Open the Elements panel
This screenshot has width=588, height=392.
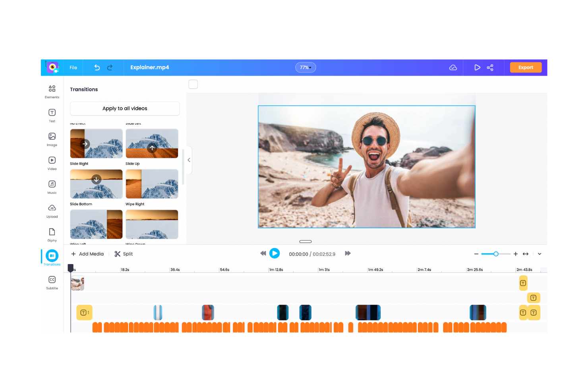[x=52, y=91]
